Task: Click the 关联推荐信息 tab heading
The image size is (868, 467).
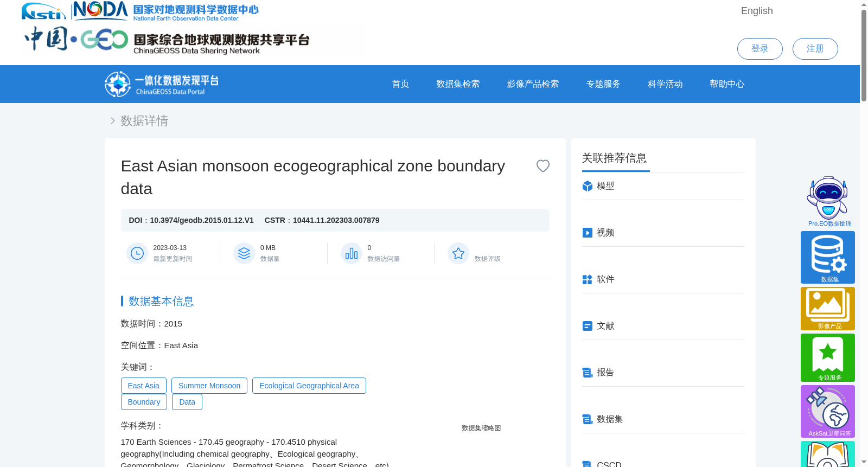Action: point(615,158)
